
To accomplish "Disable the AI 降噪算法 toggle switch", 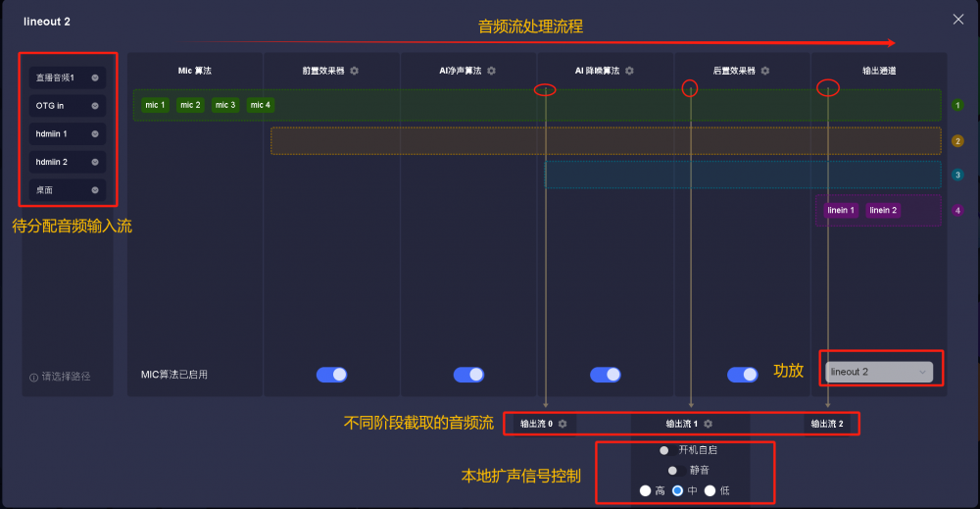I will point(606,375).
